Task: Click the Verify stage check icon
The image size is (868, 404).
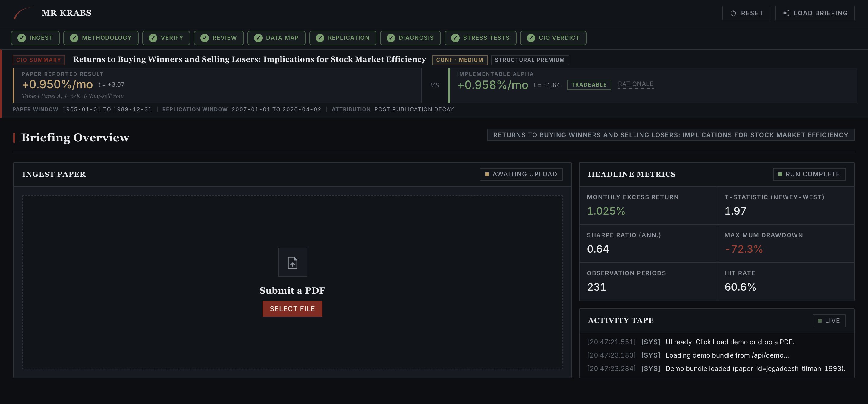Action: coord(154,38)
